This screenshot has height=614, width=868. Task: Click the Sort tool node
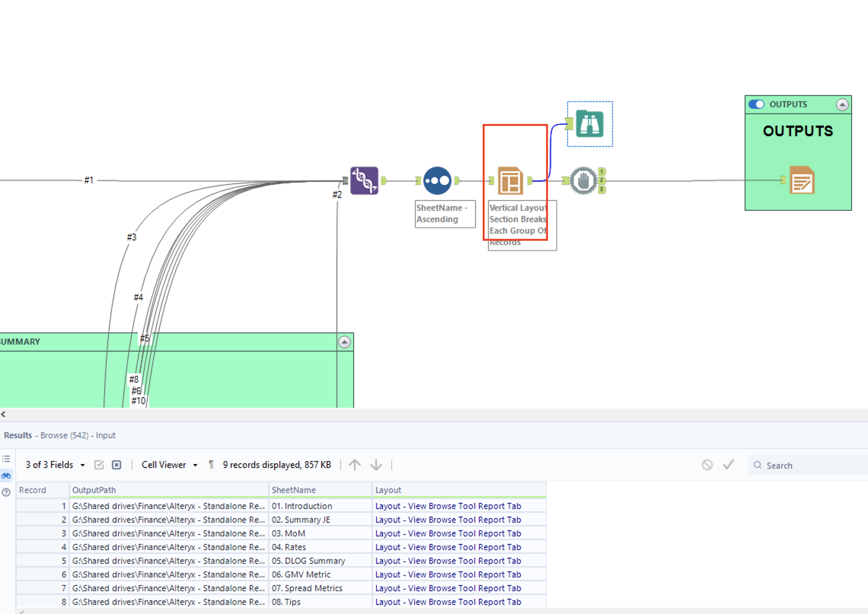(437, 181)
